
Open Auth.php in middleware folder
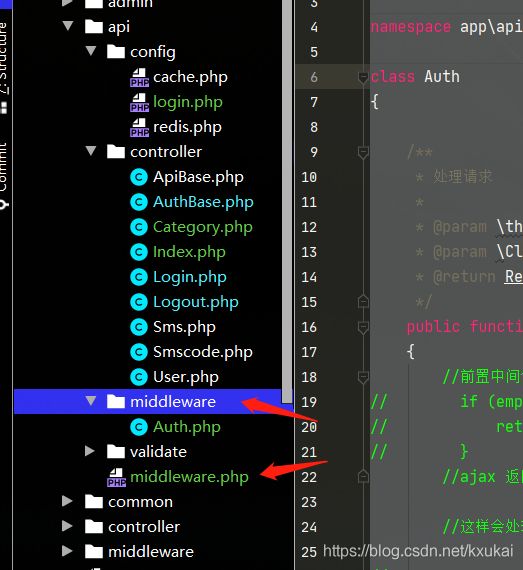point(187,427)
